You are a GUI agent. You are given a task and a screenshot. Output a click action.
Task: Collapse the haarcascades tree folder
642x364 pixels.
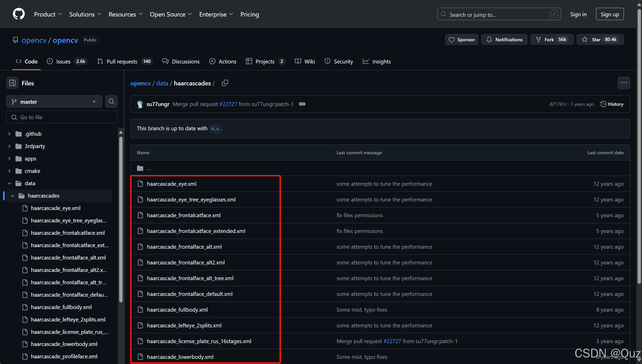[12, 196]
